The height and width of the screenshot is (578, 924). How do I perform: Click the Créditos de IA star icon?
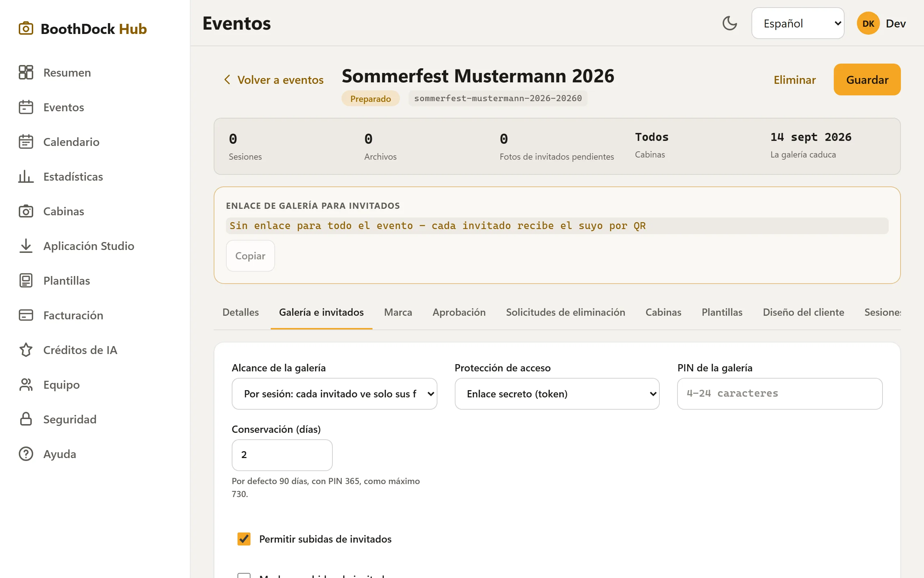26,350
